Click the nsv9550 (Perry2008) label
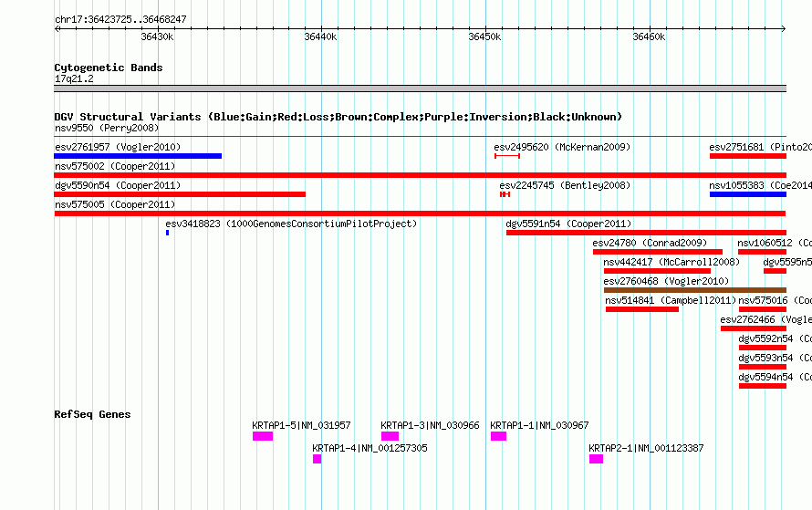 [107, 128]
